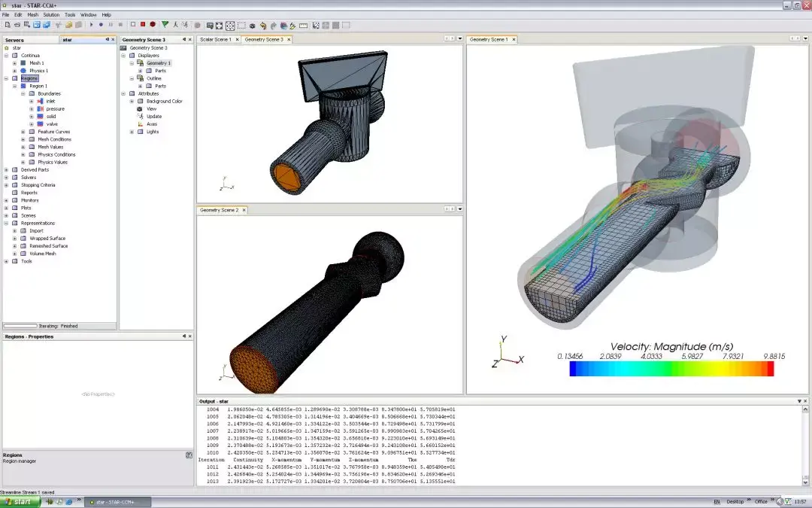Collapse the Boundaries node

coord(23,94)
